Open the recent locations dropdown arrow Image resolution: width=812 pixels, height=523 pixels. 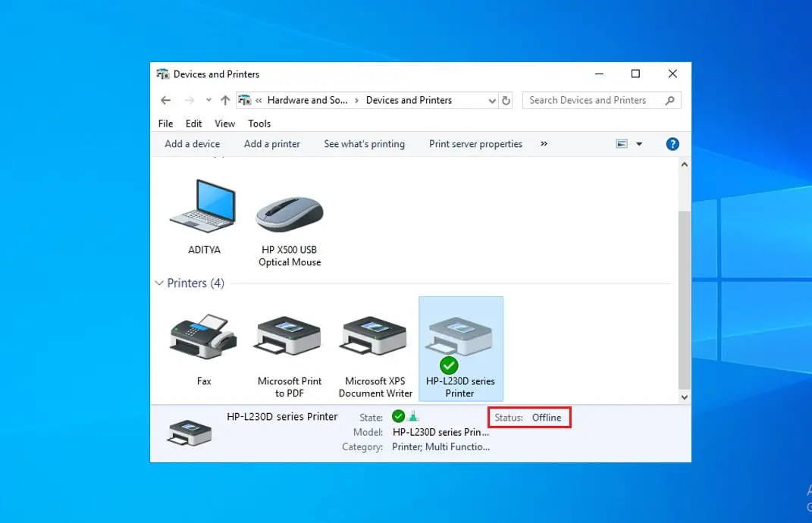(208, 101)
